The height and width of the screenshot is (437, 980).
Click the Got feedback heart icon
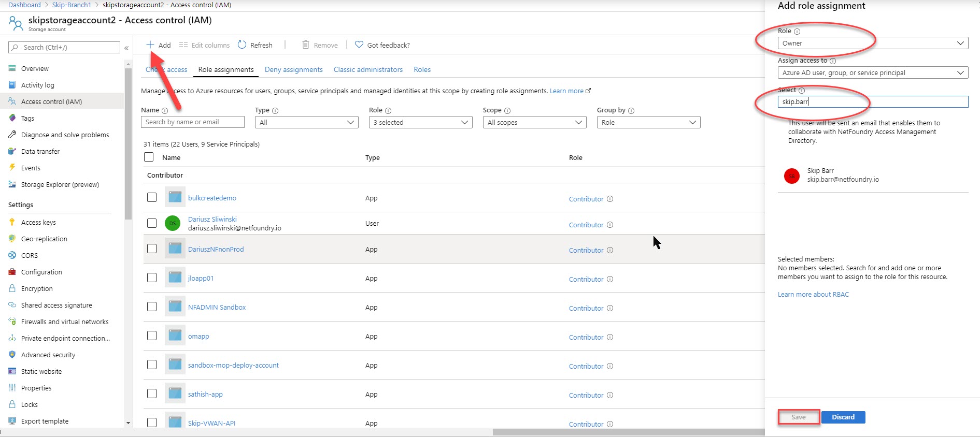[359, 45]
